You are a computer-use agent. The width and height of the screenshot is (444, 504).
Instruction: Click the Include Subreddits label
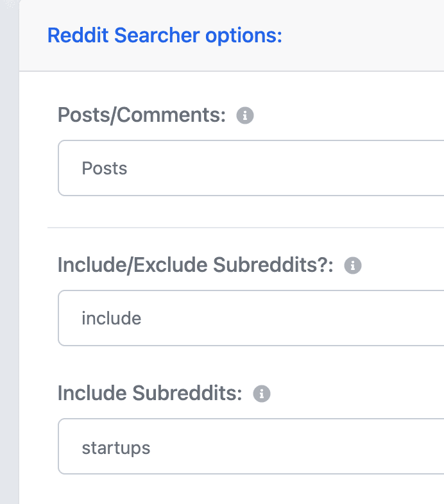[x=150, y=394]
